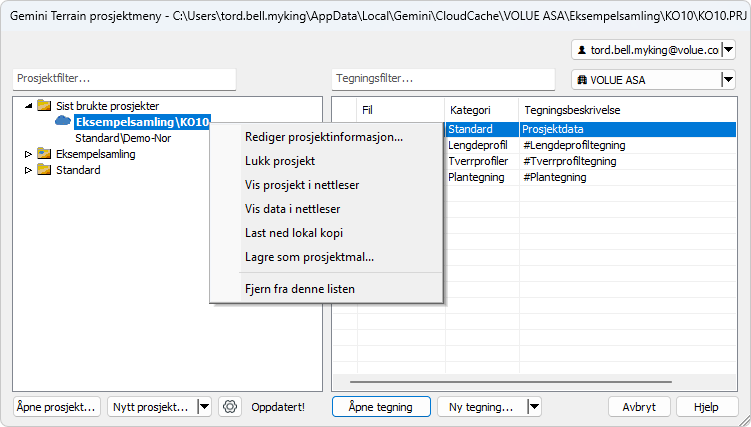This screenshot has width=751, height=427.
Task: Select Lukk prosjekt in context menu
Action: point(280,161)
